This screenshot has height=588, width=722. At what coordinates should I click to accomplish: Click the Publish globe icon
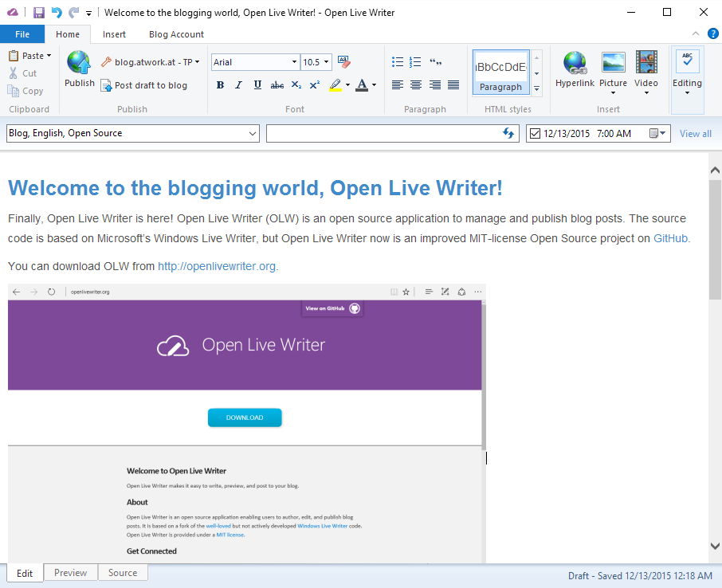pyautogui.click(x=79, y=63)
